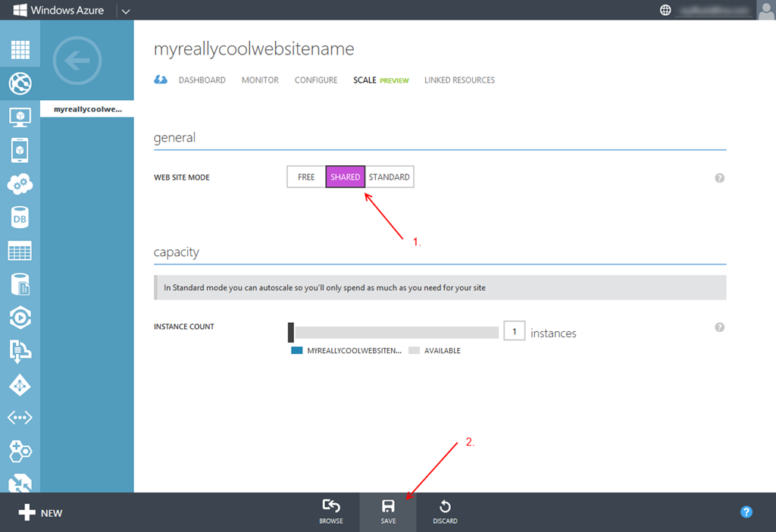Select myreallycoolwe... in the site list
The image size is (776, 532).
(87, 109)
